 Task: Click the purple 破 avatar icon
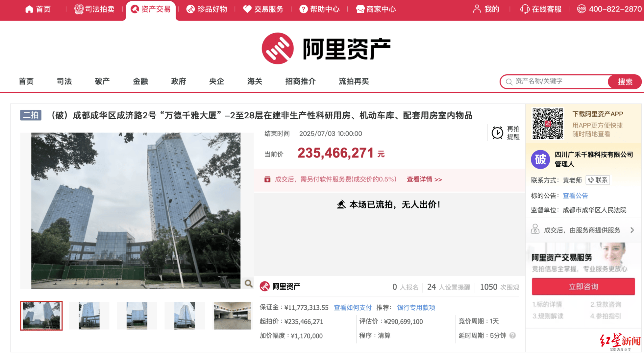click(x=540, y=159)
